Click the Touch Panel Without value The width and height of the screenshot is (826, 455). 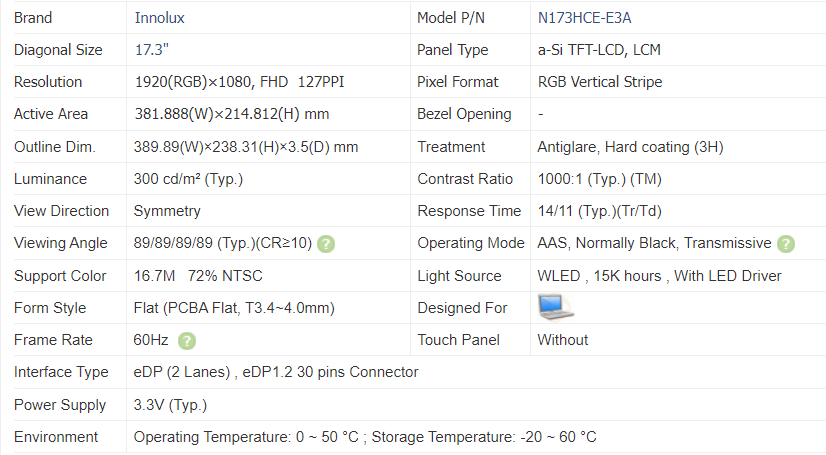[563, 340]
